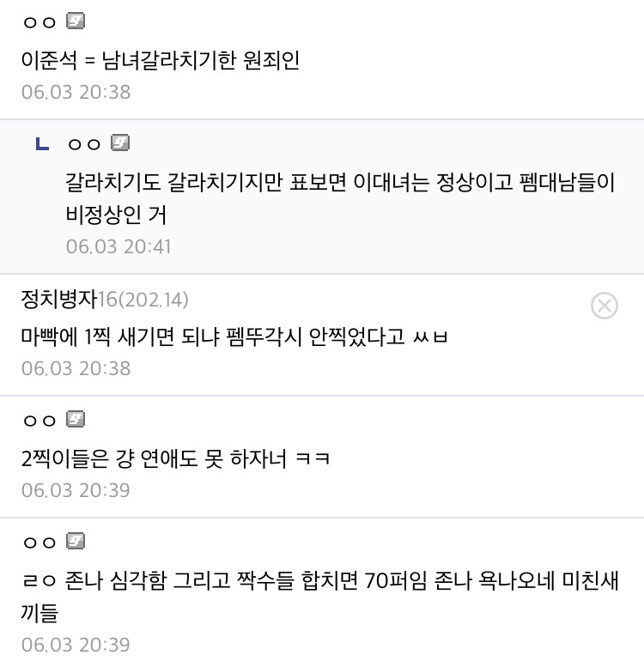Image resolution: width=644 pixels, height=667 pixels.
Task: Click the ㅇㅇ nickname above 이준석 comment
Action: pyautogui.click(x=39, y=22)
